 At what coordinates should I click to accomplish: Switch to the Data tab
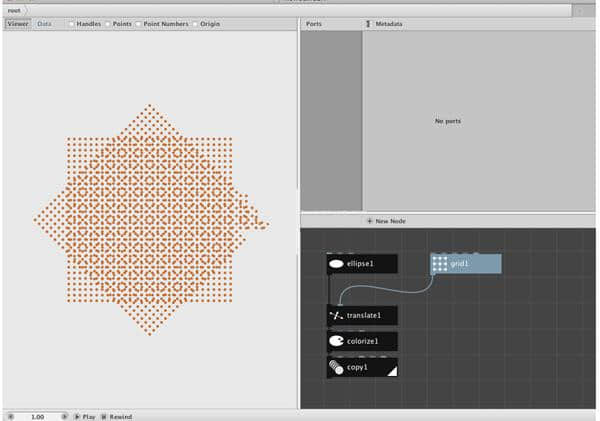[45, 23]
